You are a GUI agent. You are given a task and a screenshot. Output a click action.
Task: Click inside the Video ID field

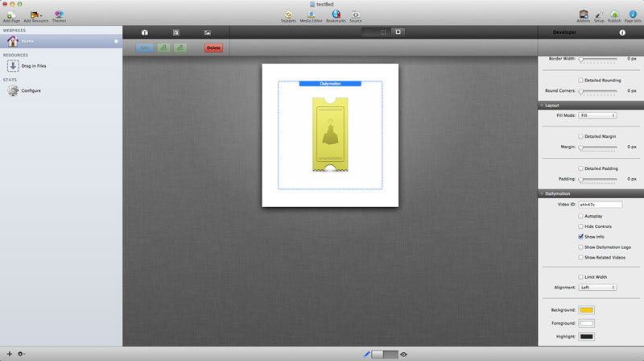[600, 205]
